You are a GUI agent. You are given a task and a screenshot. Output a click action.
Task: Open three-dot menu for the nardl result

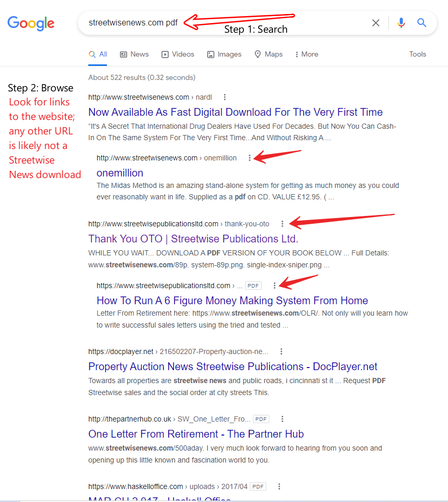click(224, 97)
